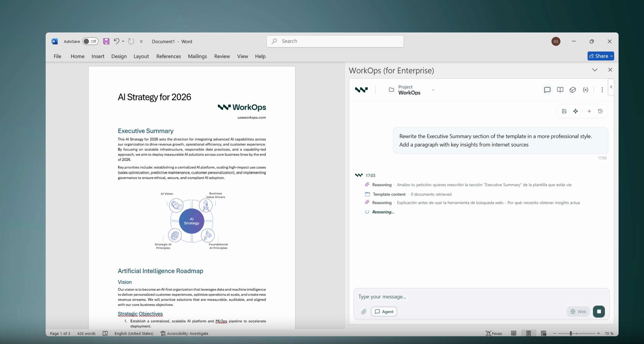
Task: Open the Share dropdown button
Action: click(x=600, y=56)
